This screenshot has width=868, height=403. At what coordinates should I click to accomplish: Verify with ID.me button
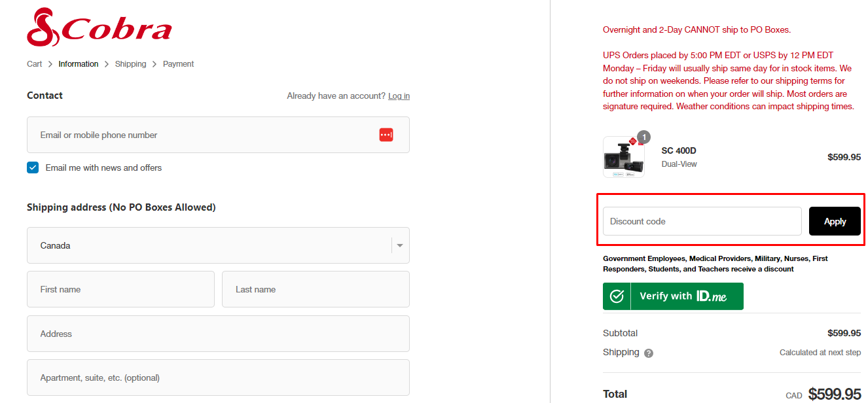[x=673, y=296]
